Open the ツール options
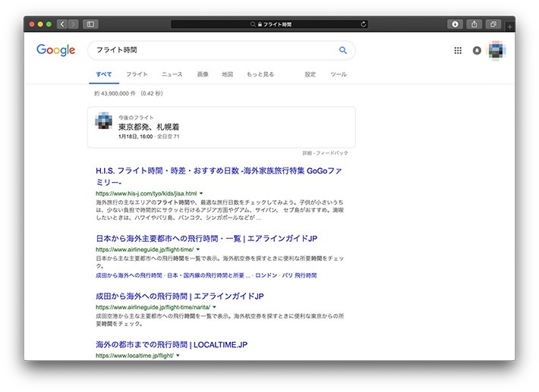Screen dimensions: 539x392 (339, 74)
